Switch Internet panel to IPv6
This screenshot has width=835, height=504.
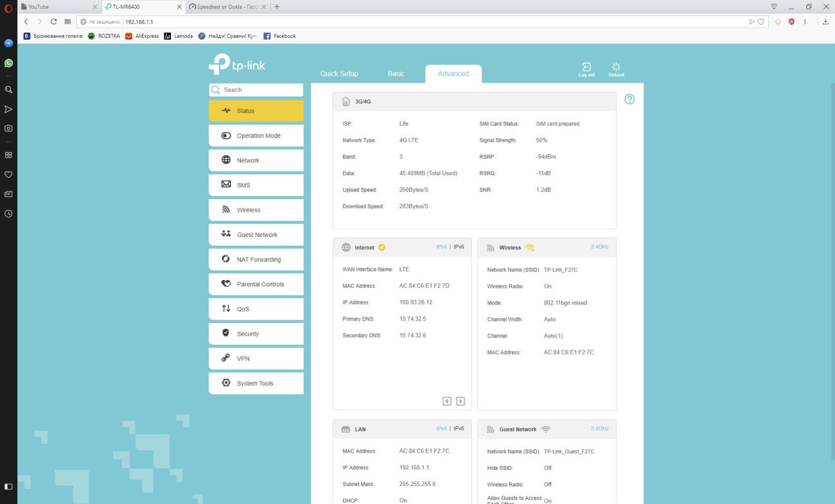pyautogui.click(x=459, y=247)
